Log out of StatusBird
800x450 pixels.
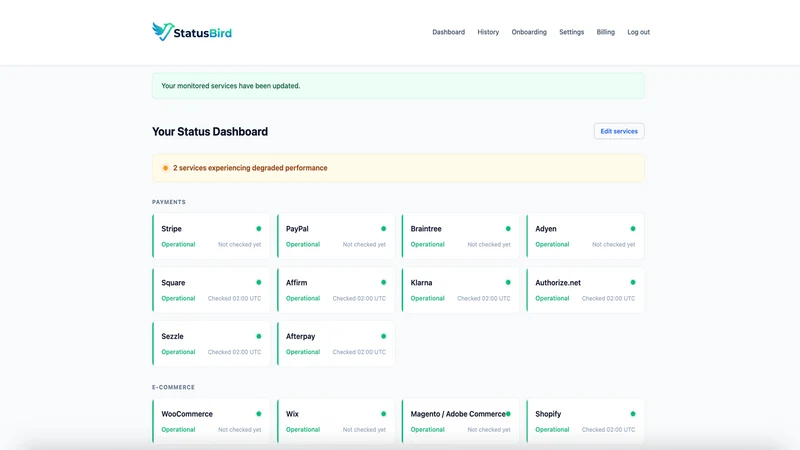[638, 32]
